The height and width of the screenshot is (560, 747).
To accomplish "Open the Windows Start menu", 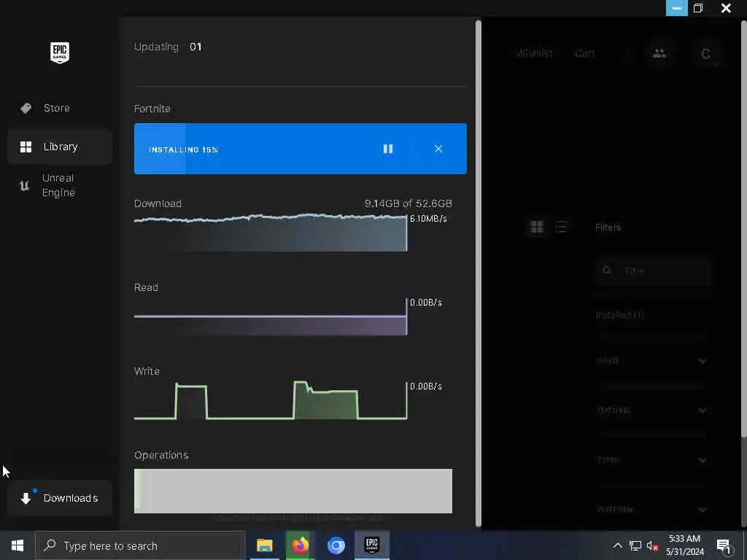I will pyautogui.click(x=18, y=545).
